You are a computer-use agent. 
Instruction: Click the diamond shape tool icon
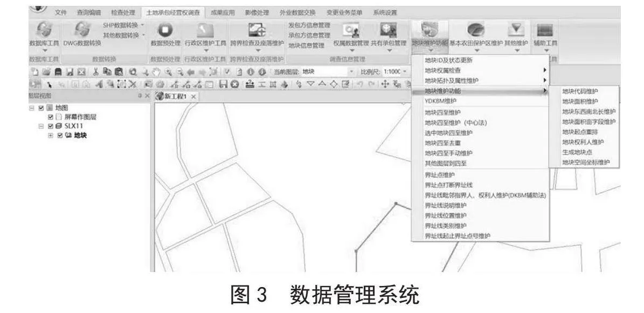point(334,84)
